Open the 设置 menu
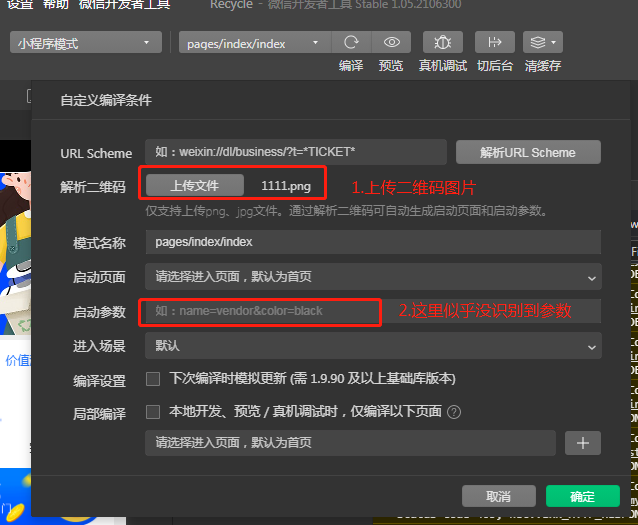Viewport: 638px width, 525px height. [x=20, y=4]
